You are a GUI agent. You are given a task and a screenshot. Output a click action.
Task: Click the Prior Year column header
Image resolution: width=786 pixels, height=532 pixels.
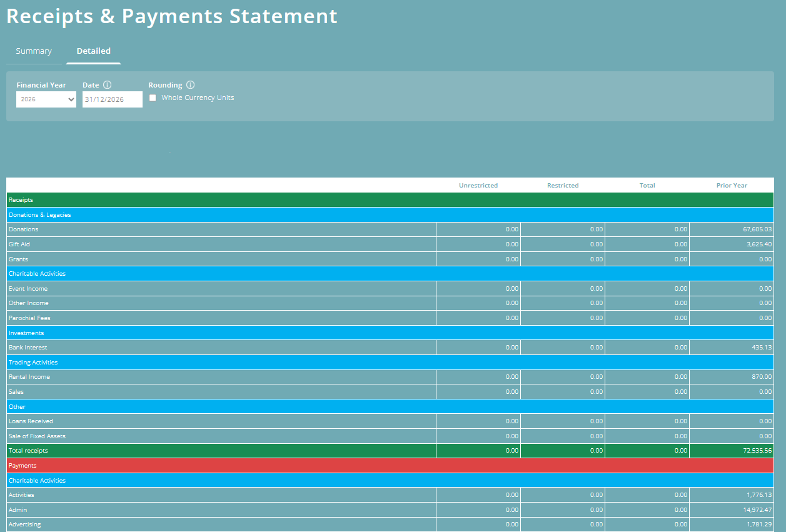732,185
